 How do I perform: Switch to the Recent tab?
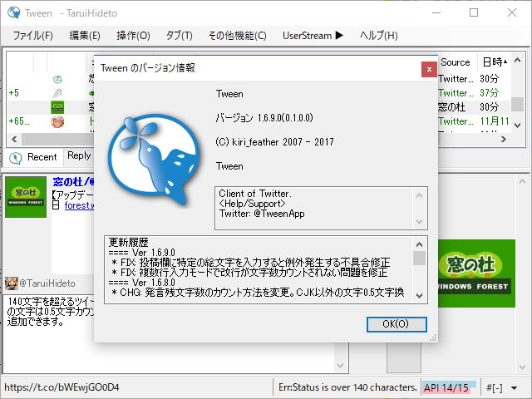[x=33, y=157]
